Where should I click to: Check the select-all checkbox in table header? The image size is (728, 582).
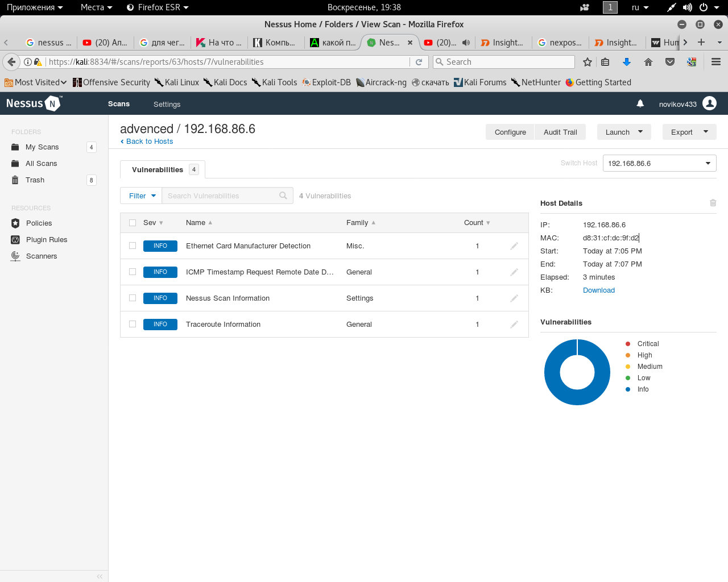[133, 223]
